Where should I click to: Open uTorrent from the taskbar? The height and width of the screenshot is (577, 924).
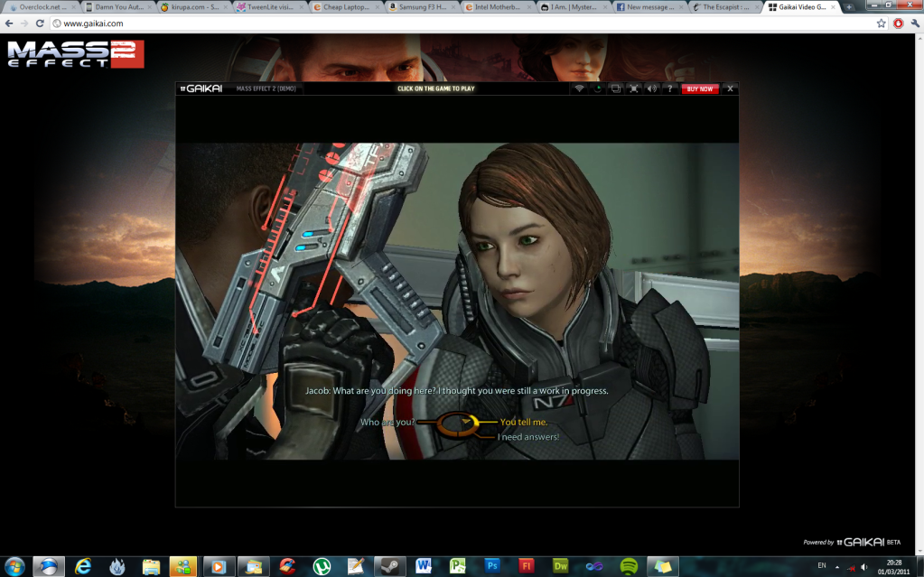click(322, 567)
